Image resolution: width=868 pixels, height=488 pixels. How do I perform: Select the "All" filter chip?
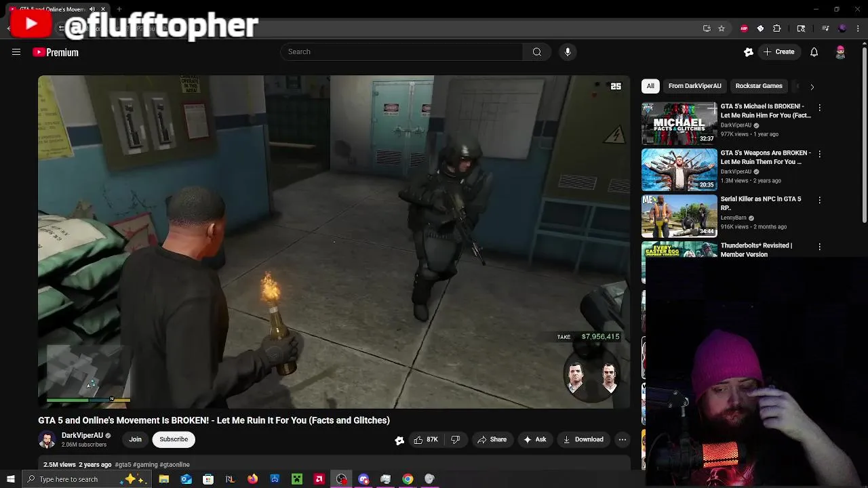pos(650,86)
